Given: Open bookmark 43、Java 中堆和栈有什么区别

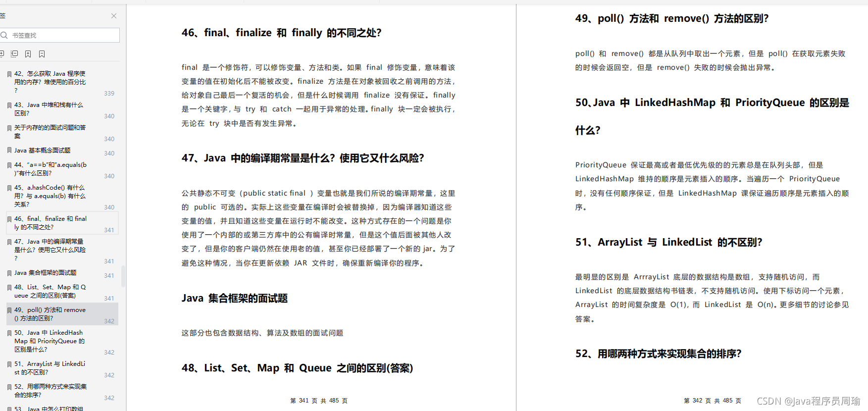Looking at the screenshot, I should point(62,109).
